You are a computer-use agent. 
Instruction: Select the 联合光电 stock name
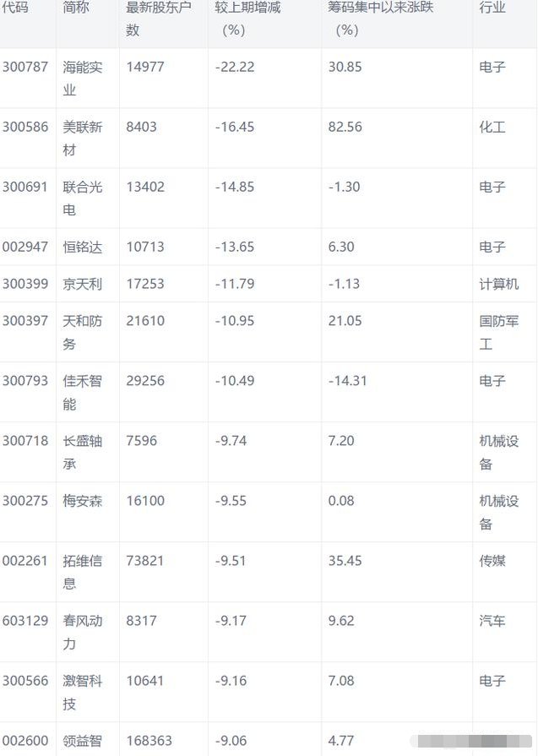83,198
